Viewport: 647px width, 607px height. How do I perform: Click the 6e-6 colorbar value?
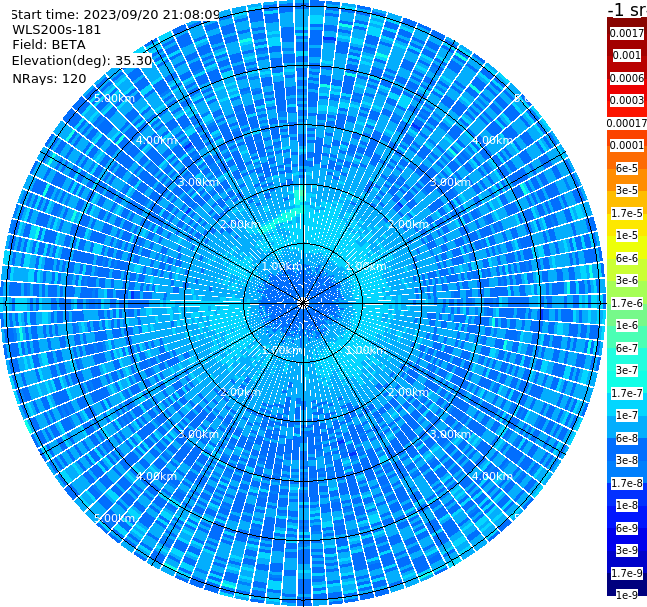pyautogui.click(x=627, y=258)
